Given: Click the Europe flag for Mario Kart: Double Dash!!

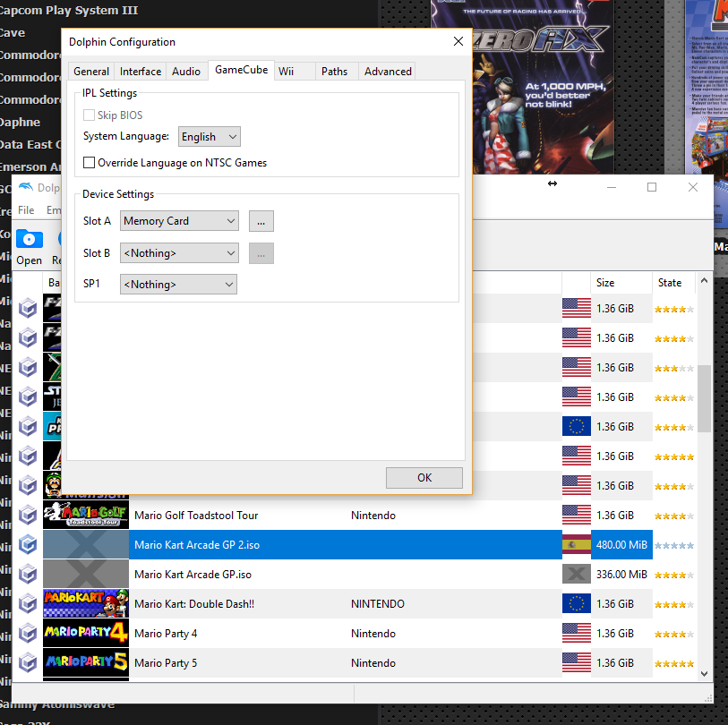Looking at the screenshot, I should (577, 603).
